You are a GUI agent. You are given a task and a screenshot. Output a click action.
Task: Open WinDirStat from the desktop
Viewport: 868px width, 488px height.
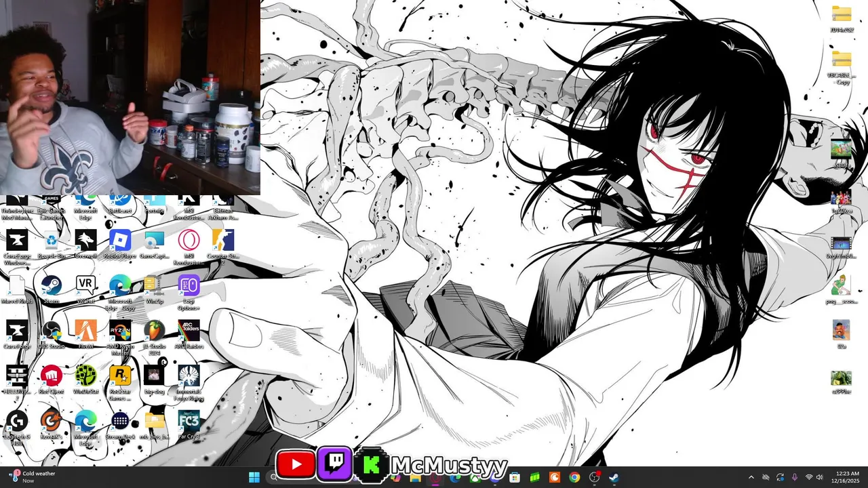click(x=85, y=380)
